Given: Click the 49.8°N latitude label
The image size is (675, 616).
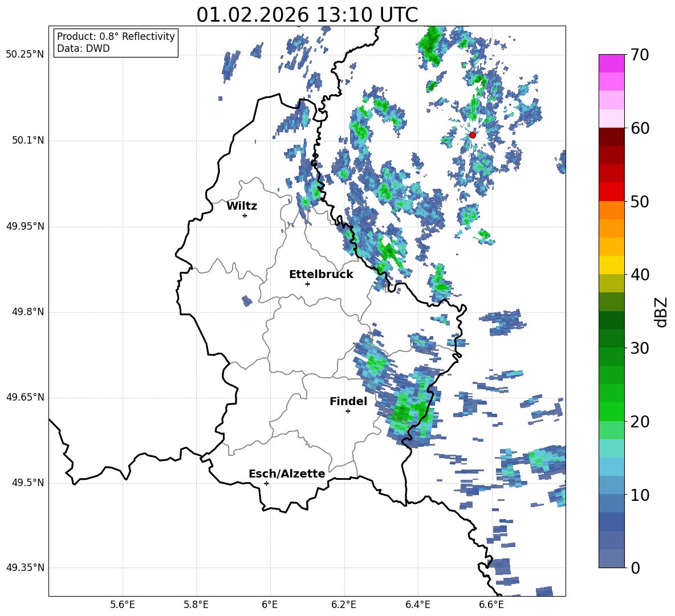Looking at the screenshot, I should [28, 312].
